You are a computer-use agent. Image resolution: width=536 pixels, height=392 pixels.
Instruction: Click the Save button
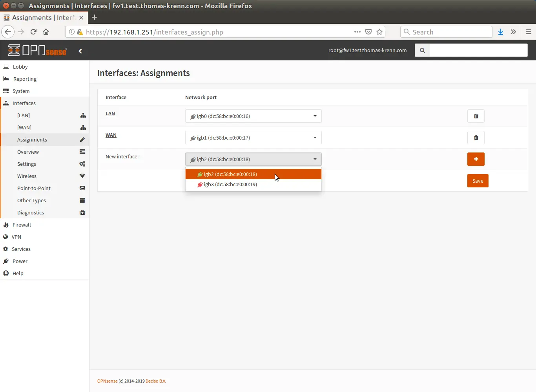pyautogui.click(x=478, y=181)
